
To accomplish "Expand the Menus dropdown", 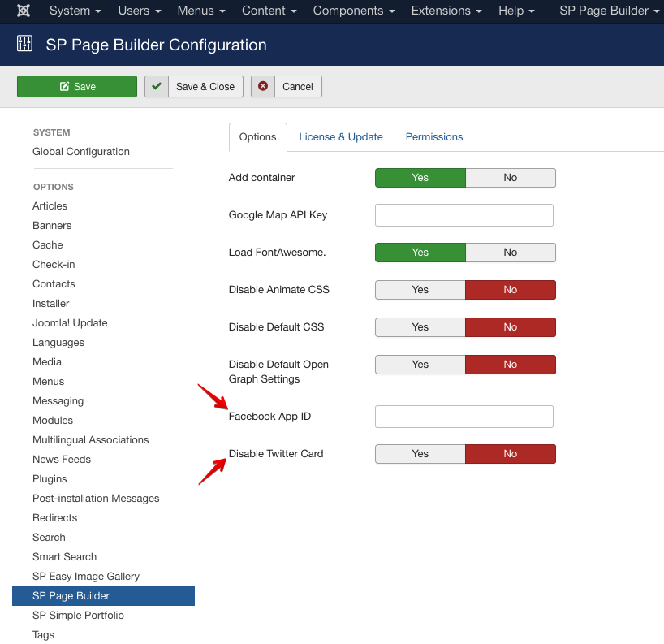I will click(201, 11).
